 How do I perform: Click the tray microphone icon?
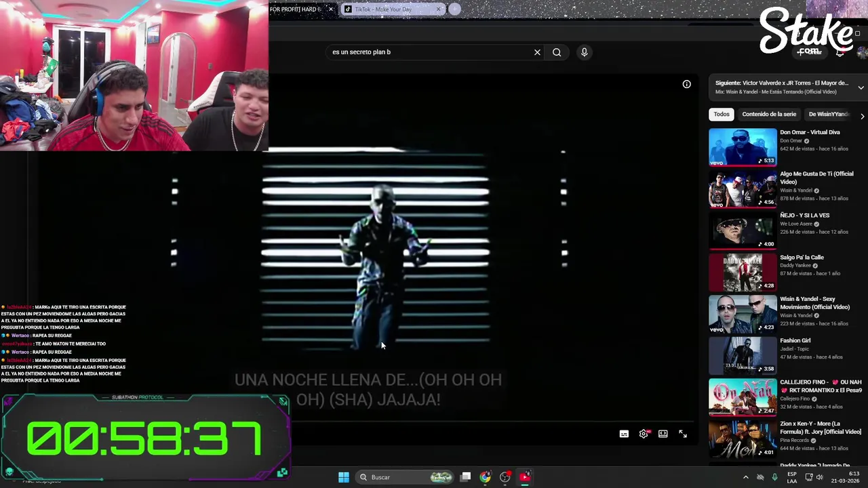pos(774,477)
